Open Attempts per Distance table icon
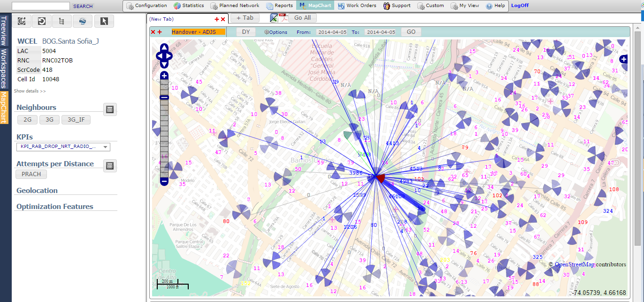Screen dimensions: 644x302 (110, 165)
